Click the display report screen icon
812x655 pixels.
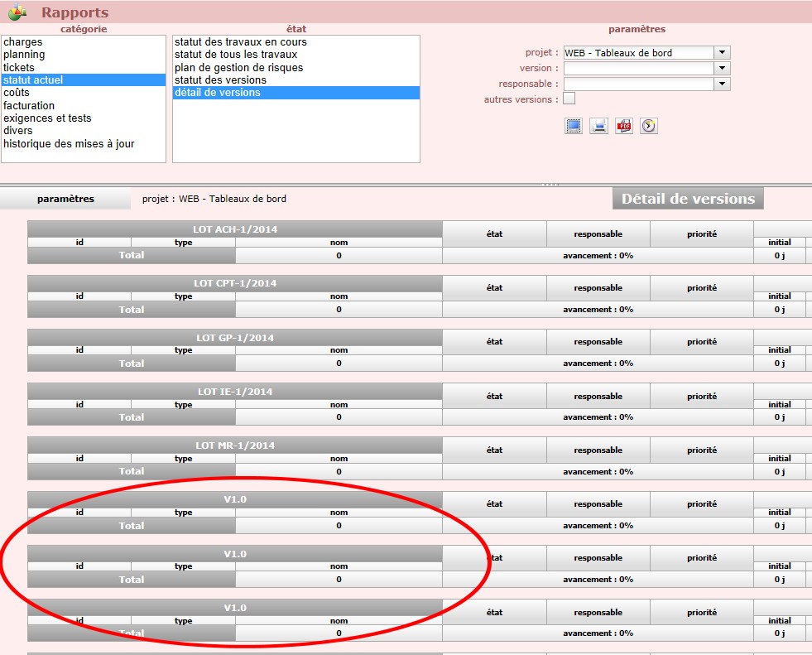coord(574,126)
